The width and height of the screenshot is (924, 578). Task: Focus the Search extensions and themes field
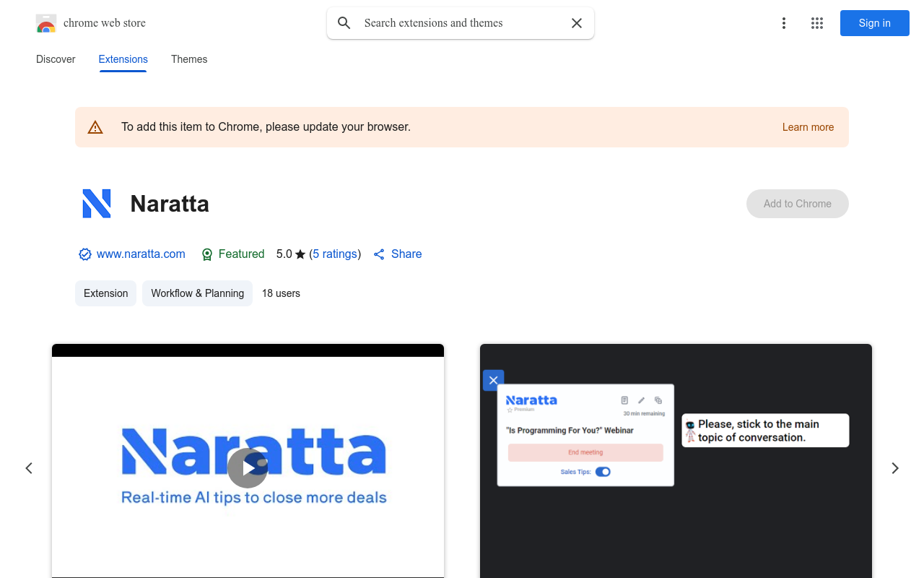(x=461, y=23)
